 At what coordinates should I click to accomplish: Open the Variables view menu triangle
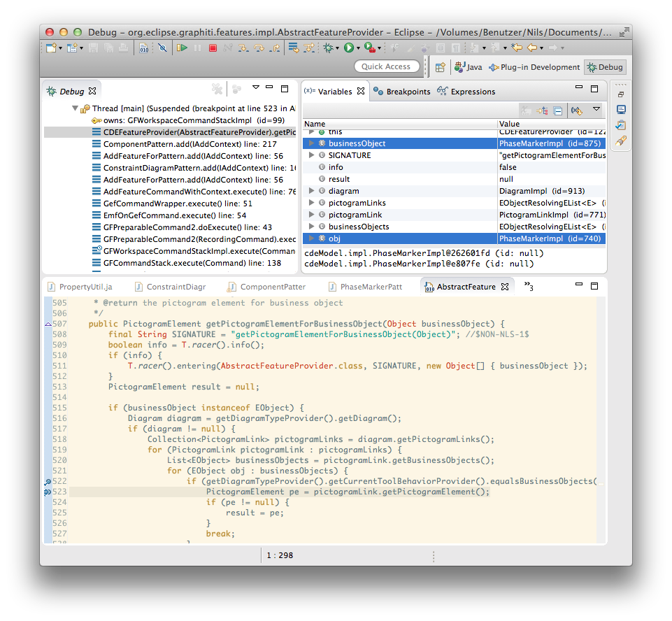tap(596, 109)
